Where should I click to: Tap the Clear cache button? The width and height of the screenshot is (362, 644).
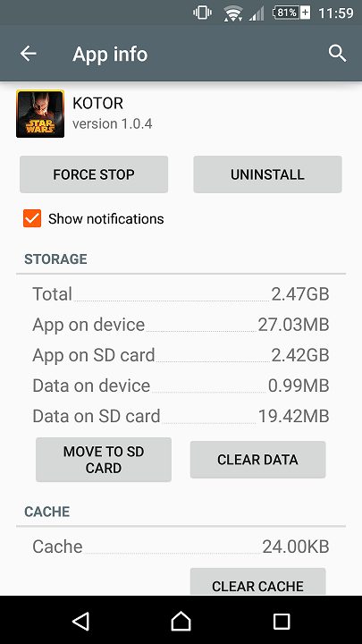point(257,582)
